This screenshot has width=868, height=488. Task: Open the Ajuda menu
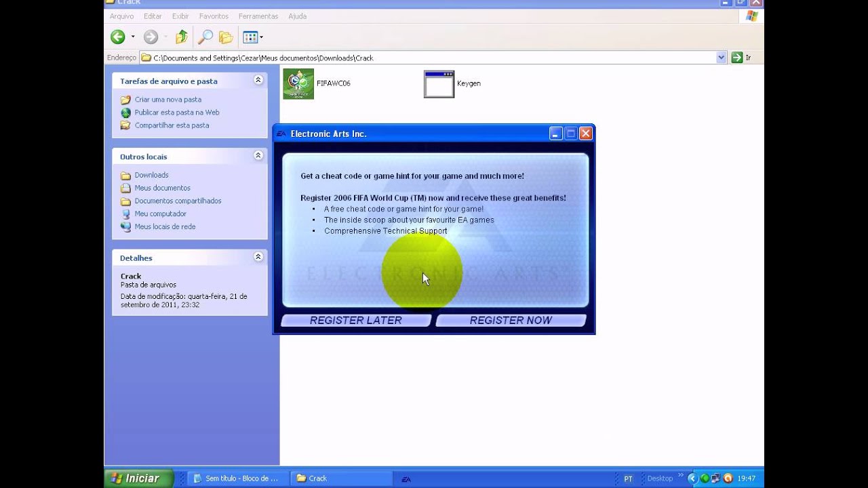(297, 16)
